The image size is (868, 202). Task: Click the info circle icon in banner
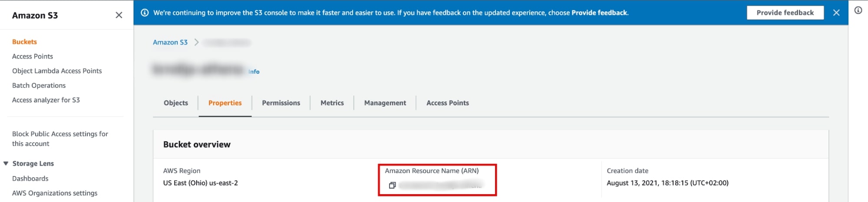click(145, 13)
